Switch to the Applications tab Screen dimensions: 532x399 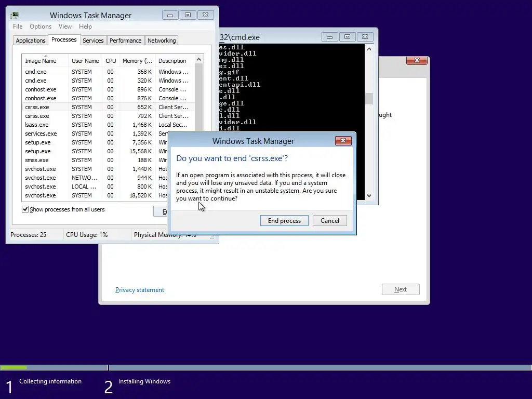tap(31, 41)
